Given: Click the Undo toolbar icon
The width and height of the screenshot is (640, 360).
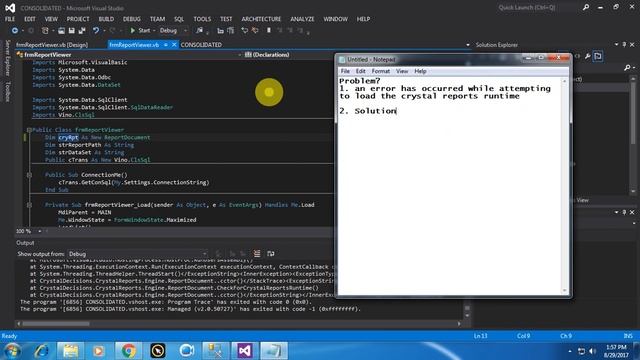Looking at the screenshot, I should [96, 31].
